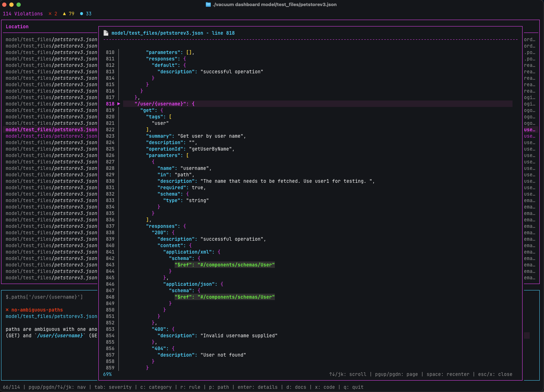
Task: Click the Location column header
Action: 17,26
